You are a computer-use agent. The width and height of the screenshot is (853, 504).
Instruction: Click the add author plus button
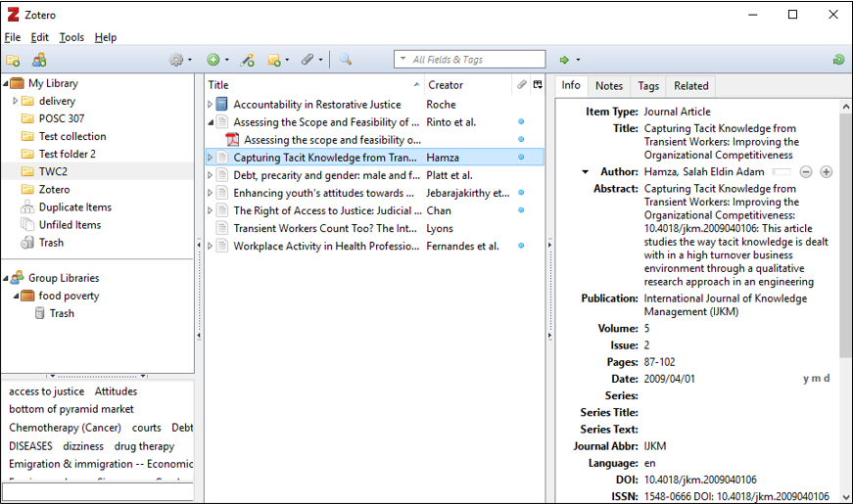pos(827,172)
